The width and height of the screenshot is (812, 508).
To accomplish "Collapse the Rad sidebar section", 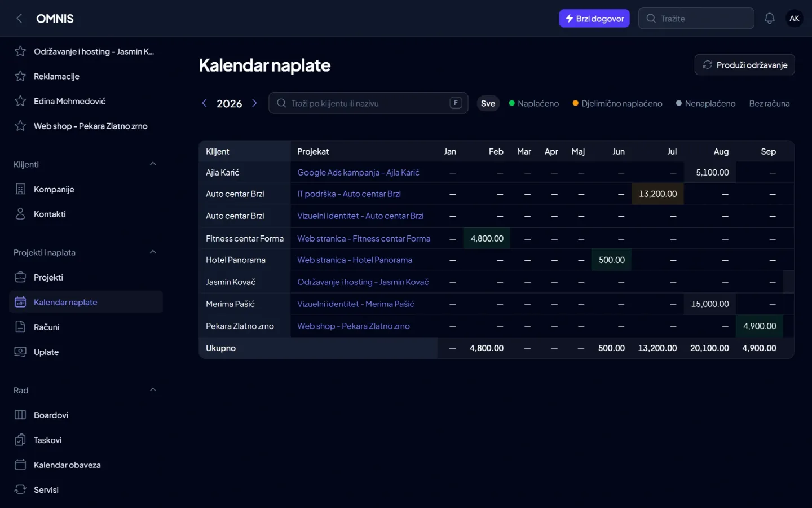I will (x=153, y=390).
